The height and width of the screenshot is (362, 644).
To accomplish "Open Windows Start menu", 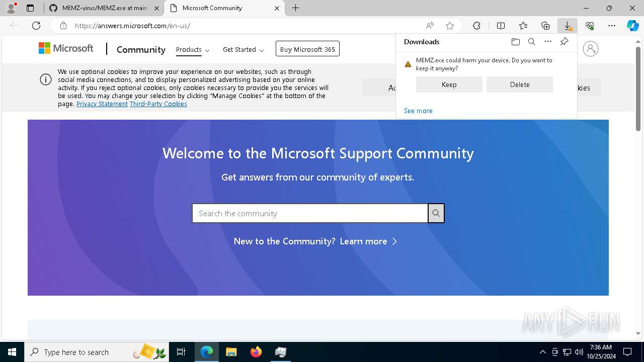I will [x=12, y=352].
